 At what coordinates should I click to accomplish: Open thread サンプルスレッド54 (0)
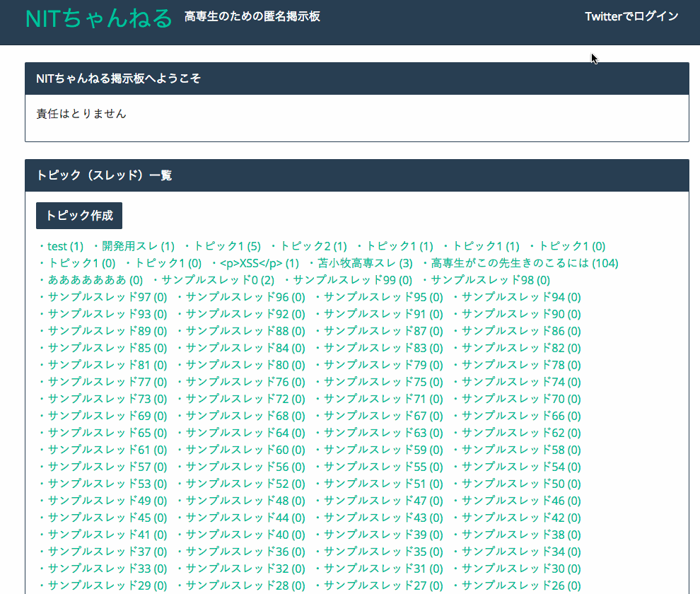(521, 467)
